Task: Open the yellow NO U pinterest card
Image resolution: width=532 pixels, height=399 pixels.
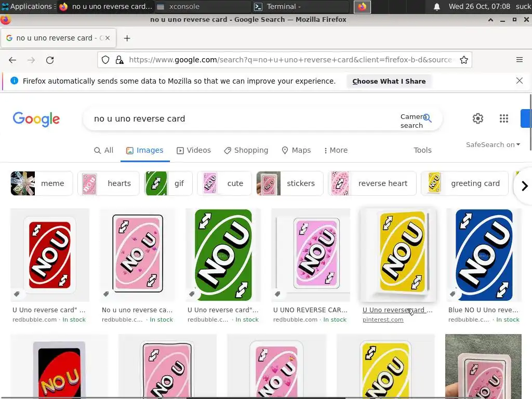Action: tap(398, 255)
